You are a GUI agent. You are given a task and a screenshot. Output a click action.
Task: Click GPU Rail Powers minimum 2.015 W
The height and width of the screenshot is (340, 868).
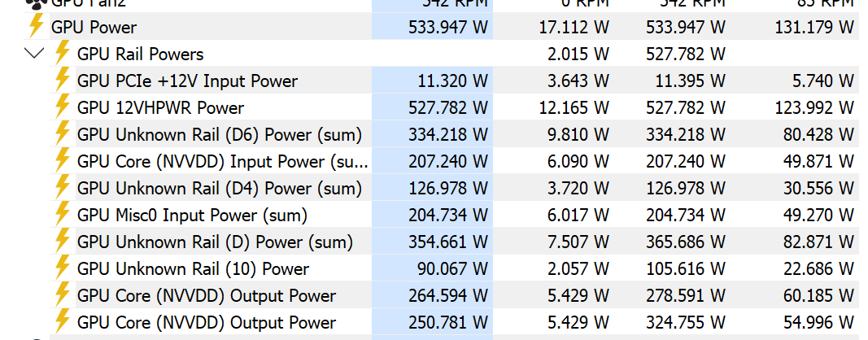(x=578, y=54)
